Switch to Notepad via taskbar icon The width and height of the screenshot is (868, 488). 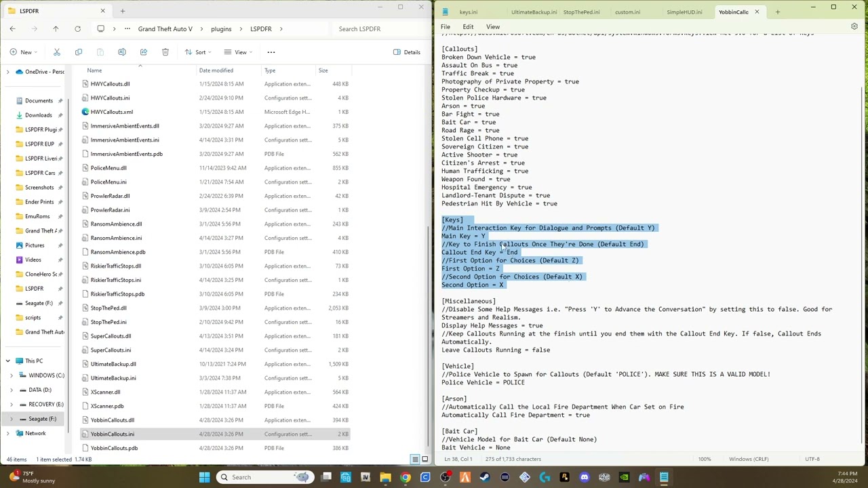(664, 477)
